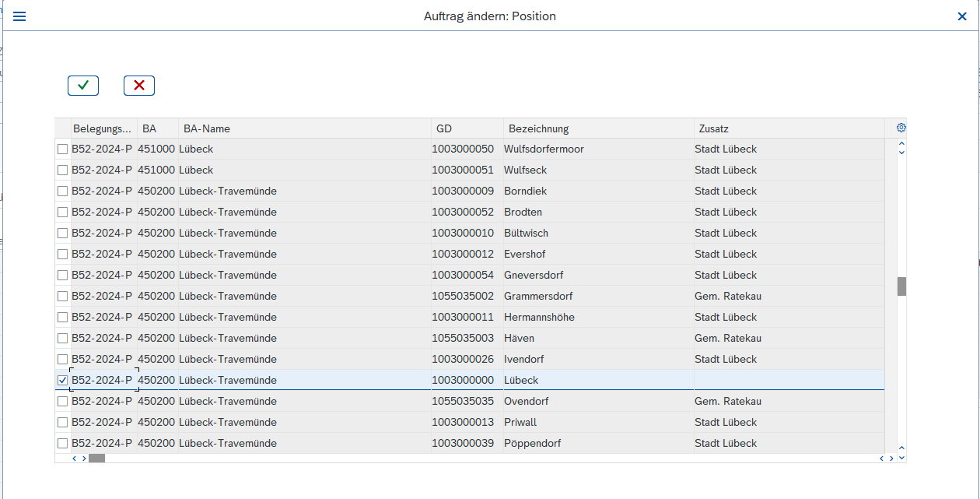Click the cell Hermannshöhe

[x=599, y=318]
